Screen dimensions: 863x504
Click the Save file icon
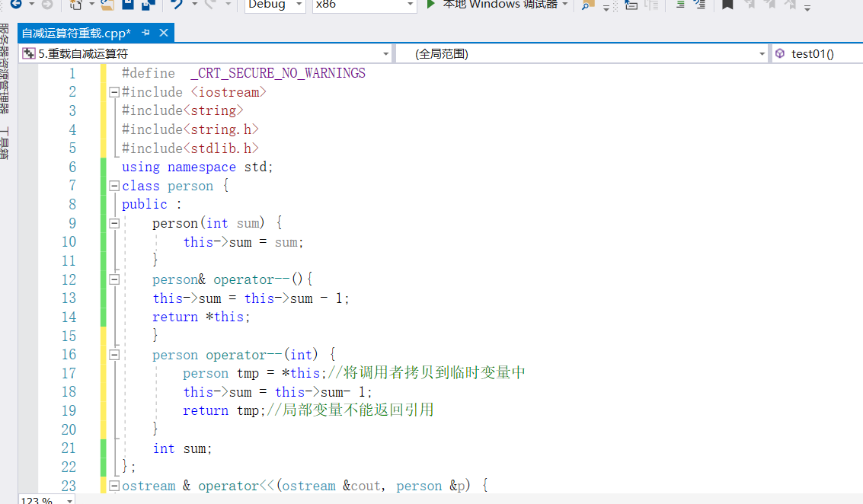click(128, 5)
